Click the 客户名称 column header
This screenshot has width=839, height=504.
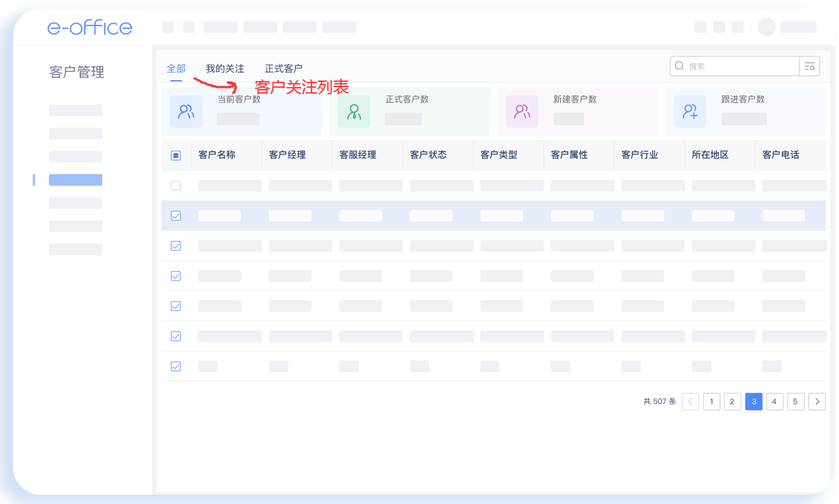(217, 155)
